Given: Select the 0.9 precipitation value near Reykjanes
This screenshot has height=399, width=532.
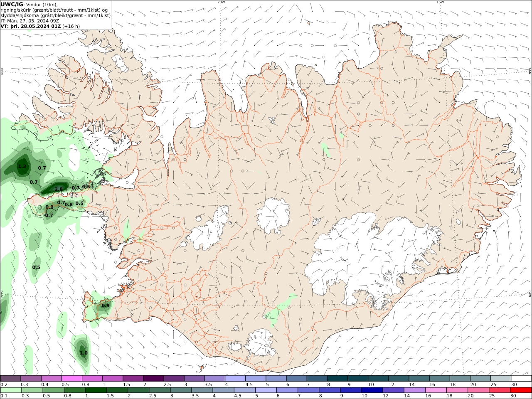Looking at the screenshot, I should 106,305.
